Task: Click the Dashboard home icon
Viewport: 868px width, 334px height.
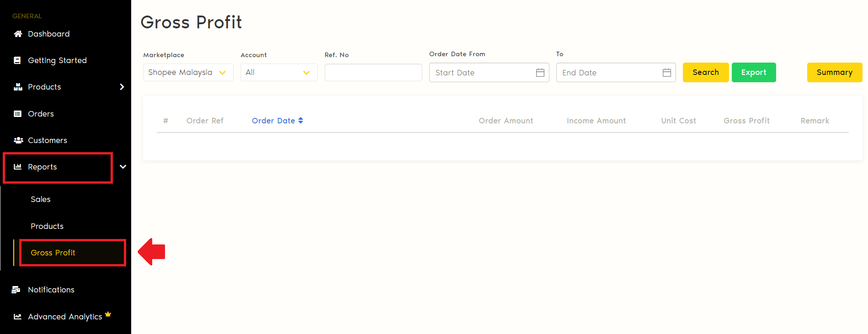Action: [18, 34]
